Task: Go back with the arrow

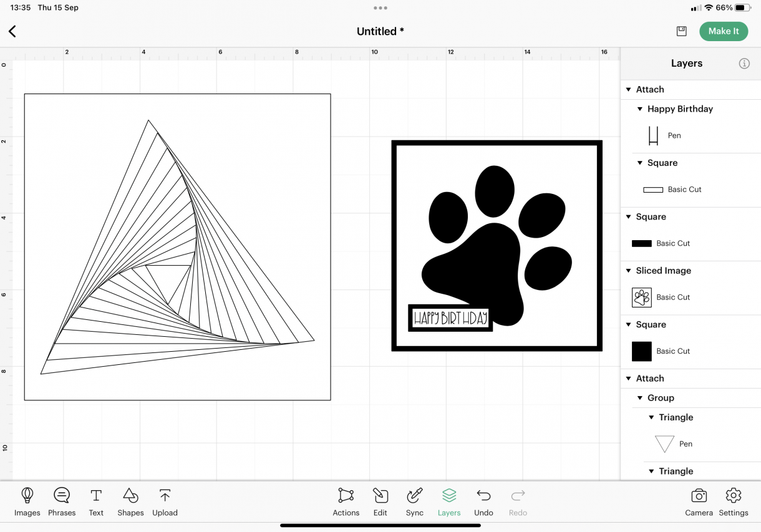Action: pos(12,31)
